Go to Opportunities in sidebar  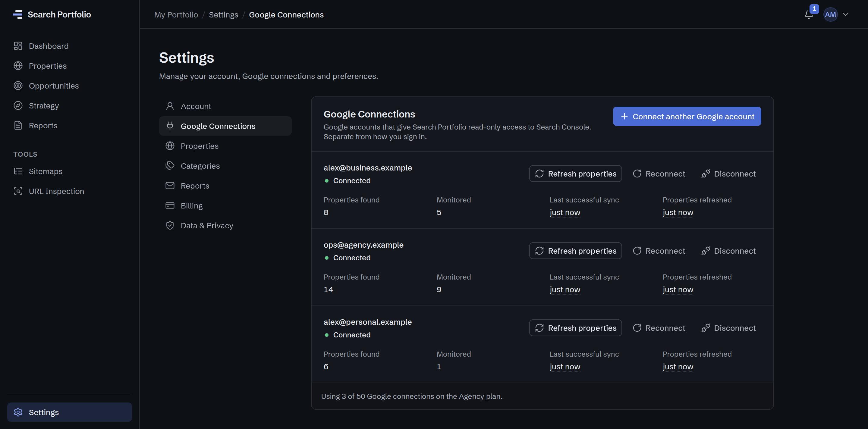click(x=69, y=86)
